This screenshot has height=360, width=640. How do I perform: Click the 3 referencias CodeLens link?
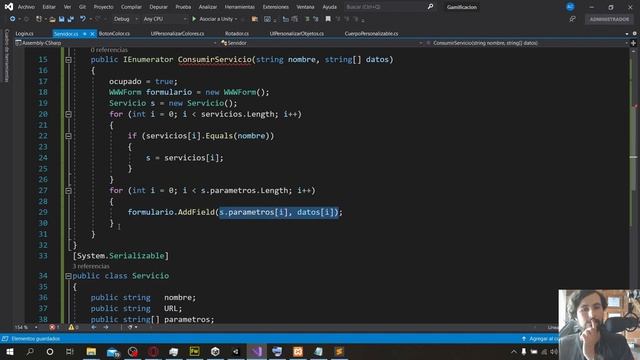click(x=91, y=266)
